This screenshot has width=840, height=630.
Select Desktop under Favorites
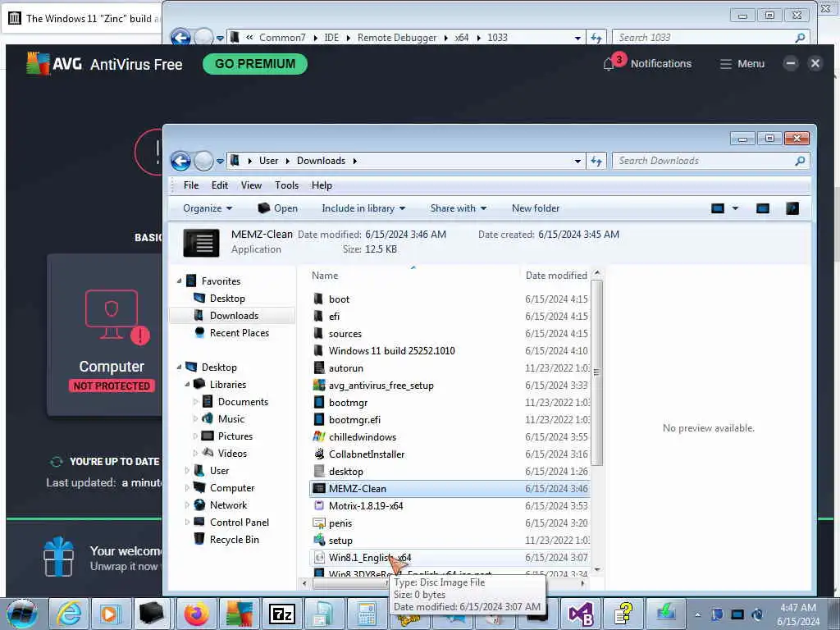(227, 299)
